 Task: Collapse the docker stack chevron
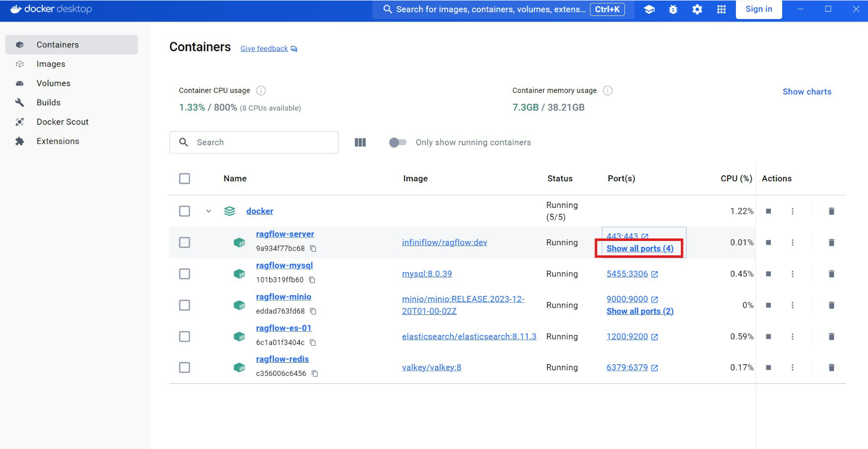pyautogui.click(x=209, y=211)
